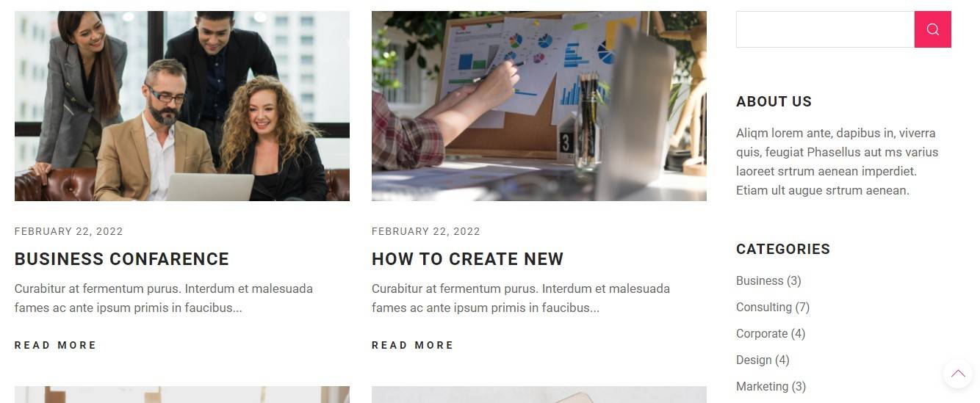Select the Design (4) category
The height and width of the screenshot is (403, 980).
pos(763,360)
